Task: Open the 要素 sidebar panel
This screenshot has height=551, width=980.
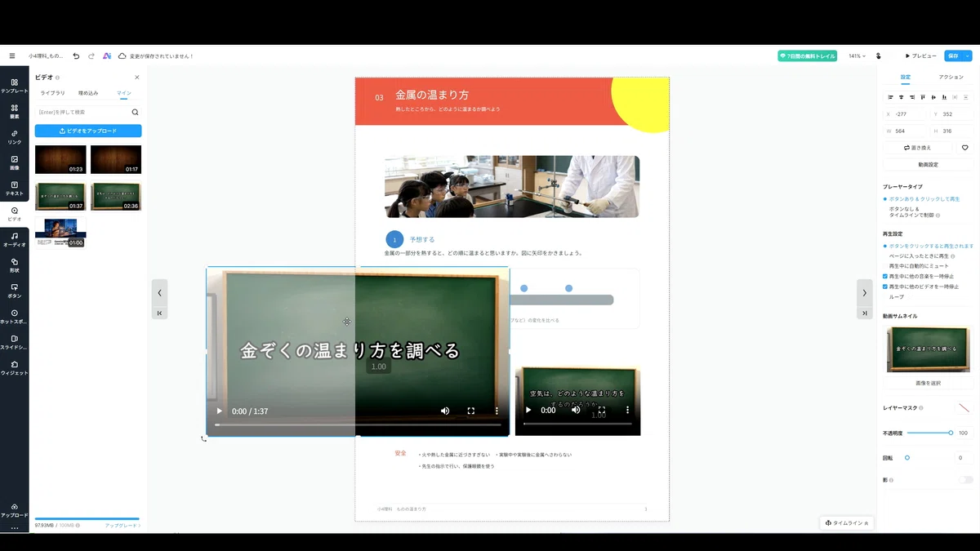Action: [15, 111]
